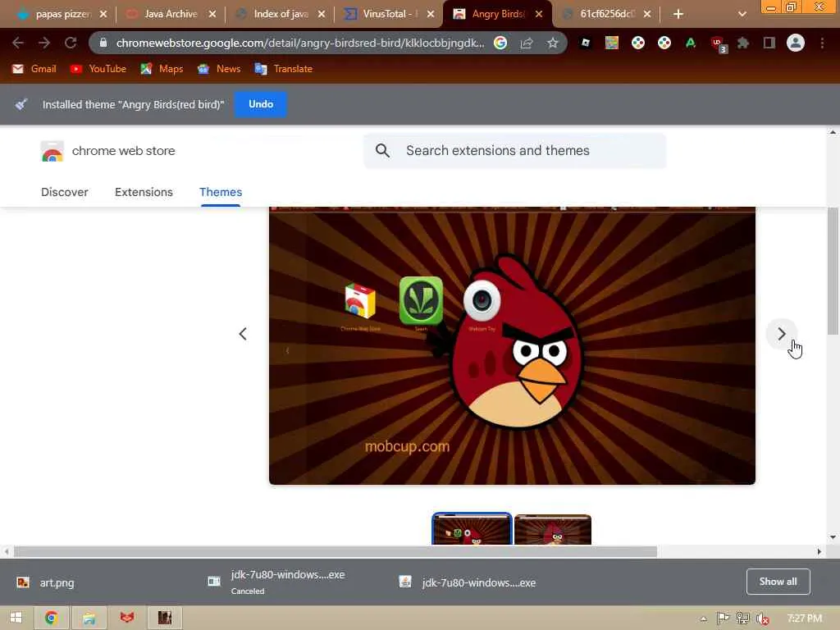Open the uBlock extension icon with badge 3
This screenshot has width=840, height=630.
tap(717, 44)
